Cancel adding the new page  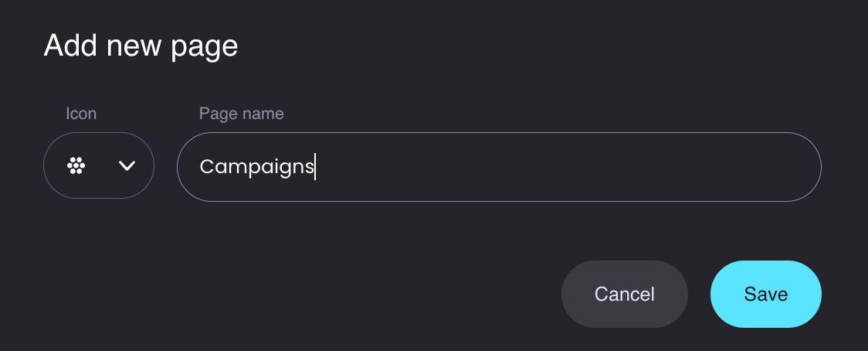point(625,294)
